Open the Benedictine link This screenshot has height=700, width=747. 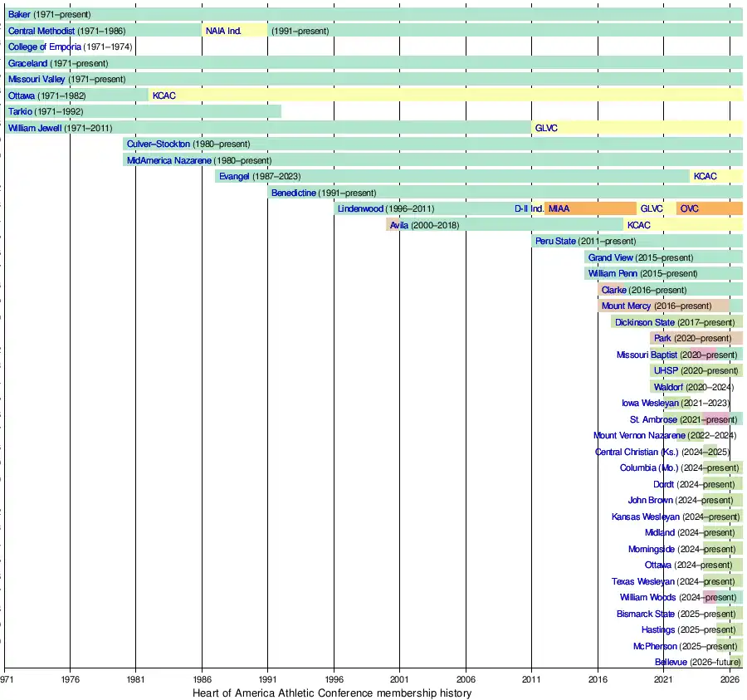[294, 193]
